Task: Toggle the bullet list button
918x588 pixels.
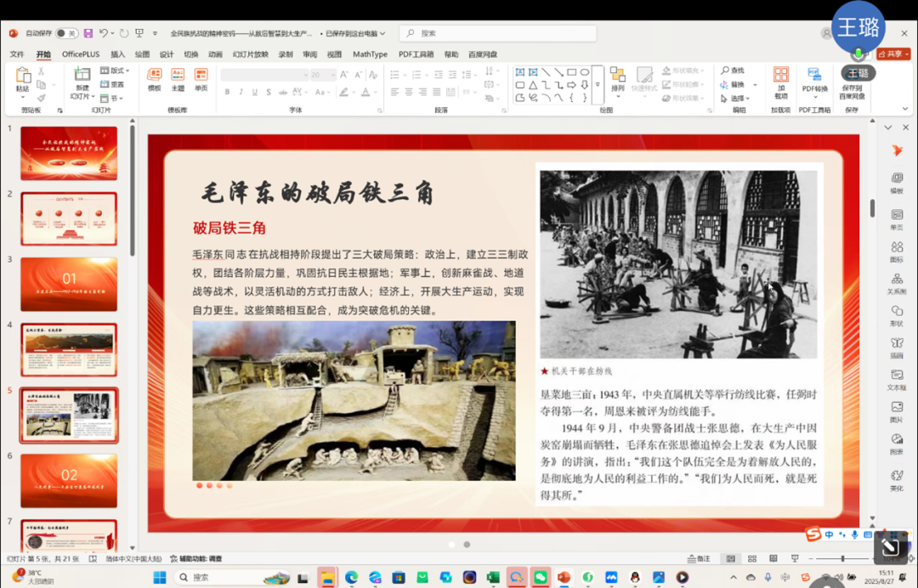Action: point(395,74)
